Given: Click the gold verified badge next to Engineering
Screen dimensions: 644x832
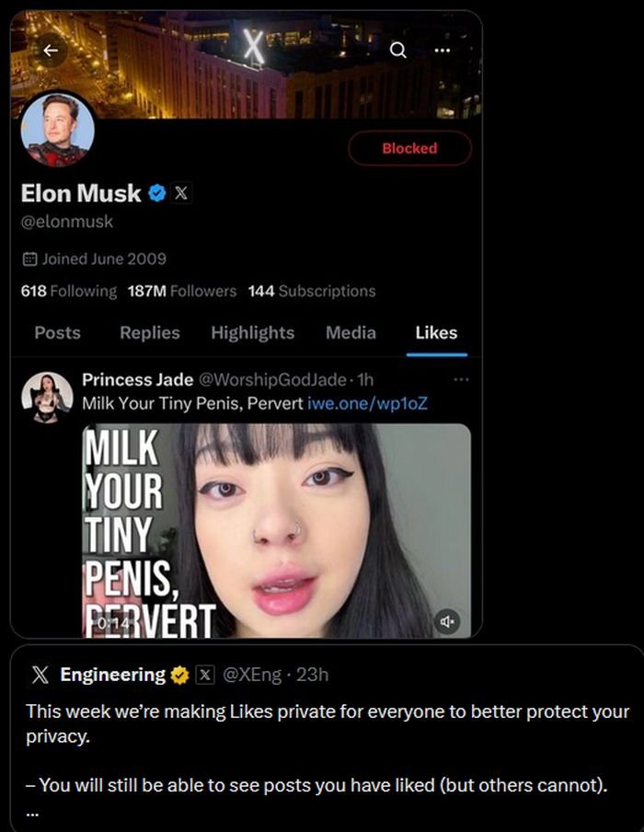Looking at the screenshot, I should click(x=178, y=675).
